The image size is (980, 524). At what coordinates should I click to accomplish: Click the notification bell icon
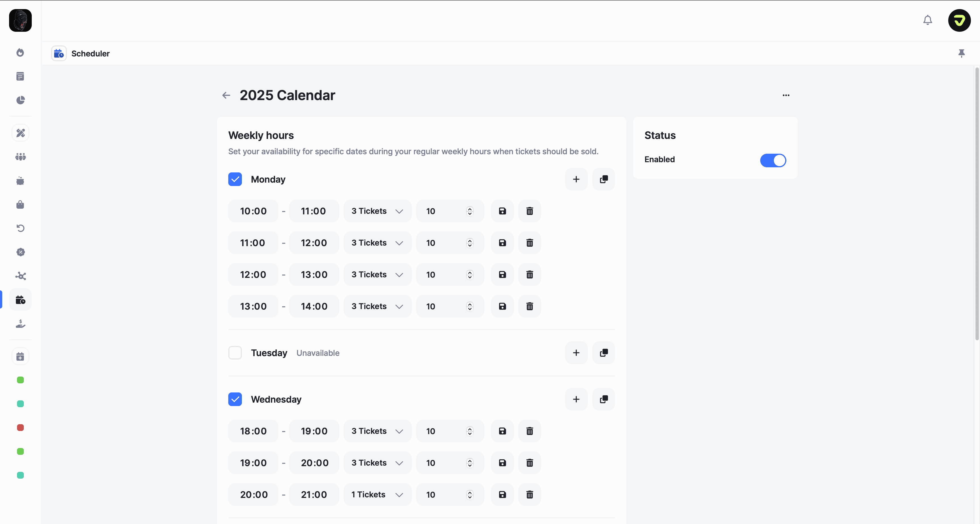point(928,20)
